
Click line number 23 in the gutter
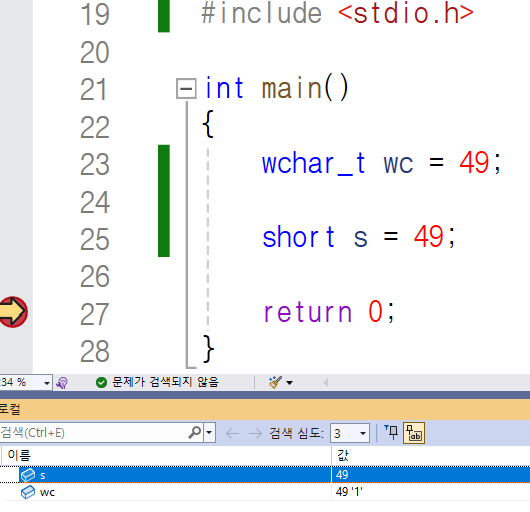[x=95, y=164]
